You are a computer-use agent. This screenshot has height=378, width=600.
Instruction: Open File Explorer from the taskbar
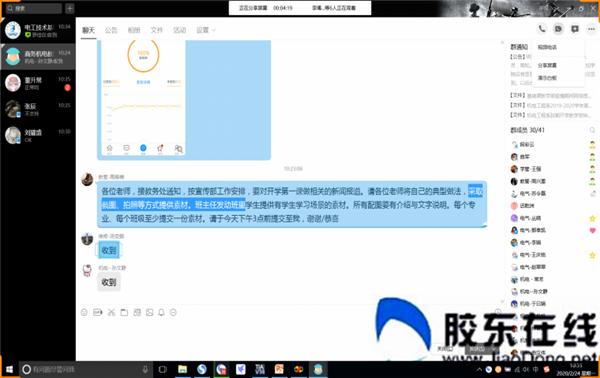tap(183, 369)
